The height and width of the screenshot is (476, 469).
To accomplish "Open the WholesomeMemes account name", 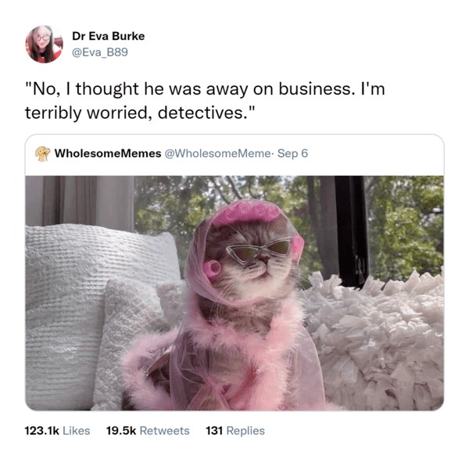I will [x=108, y=153].
